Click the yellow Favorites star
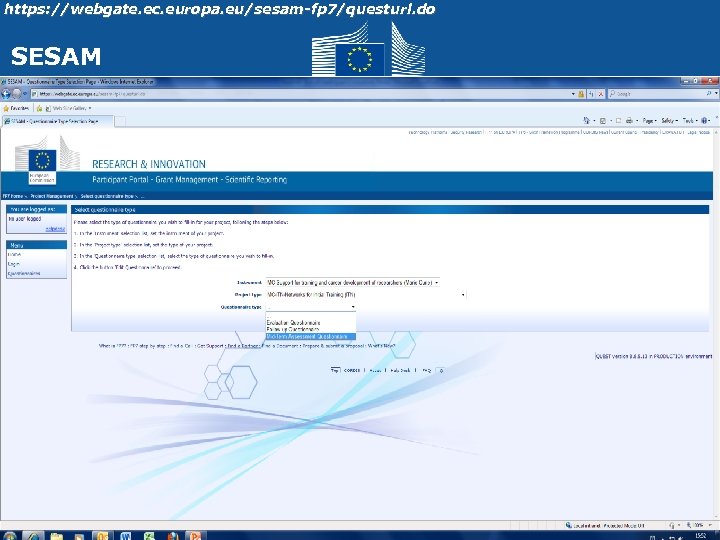Screen dimensions: 720x540 click(x=6, y=108)
